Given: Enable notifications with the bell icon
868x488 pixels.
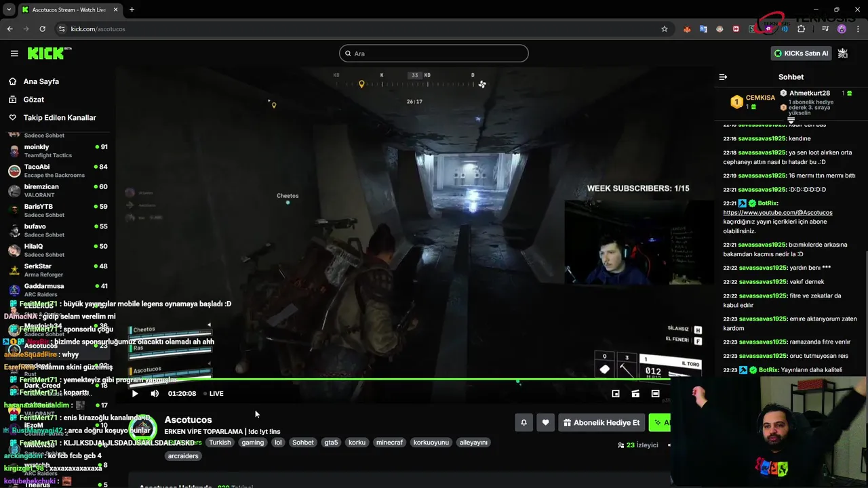Looking at the screenshot, I should click(524, 423).
